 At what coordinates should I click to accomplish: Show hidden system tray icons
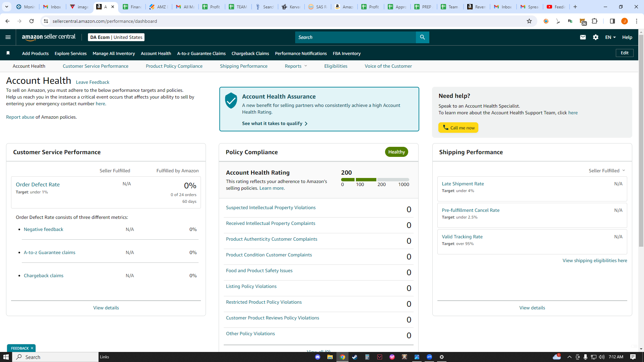(x=569, y=357)
